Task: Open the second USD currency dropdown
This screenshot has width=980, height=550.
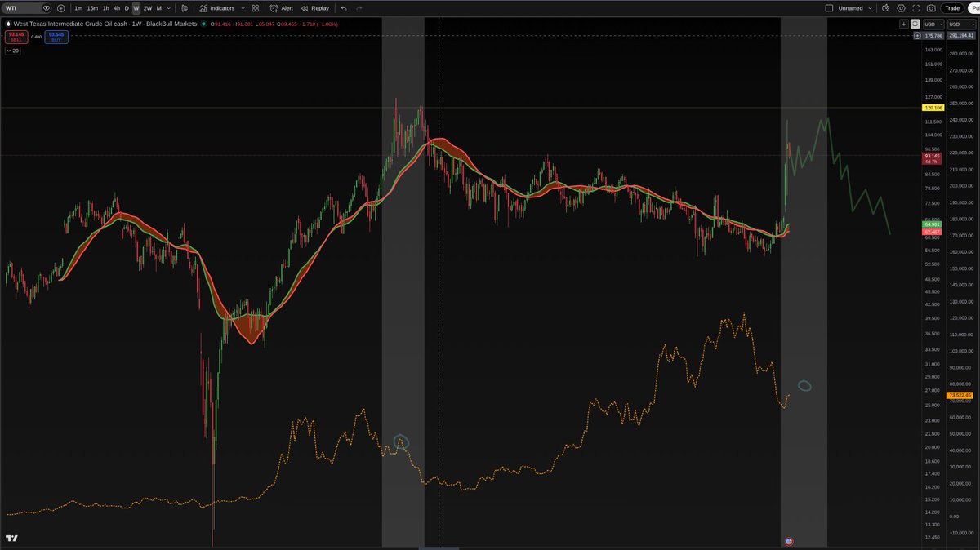Action: [x=961, y=24]
